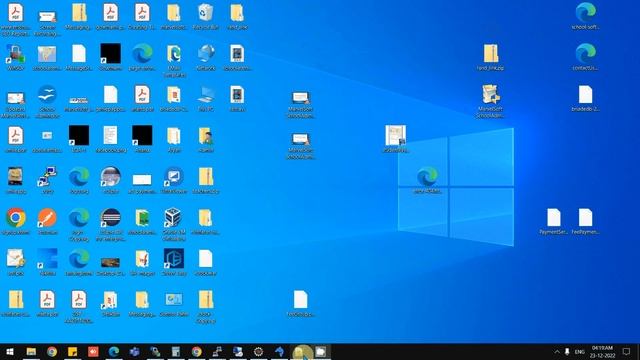
Task: Open the bnadedb-2... blank file icon
Action: point(585,95)
